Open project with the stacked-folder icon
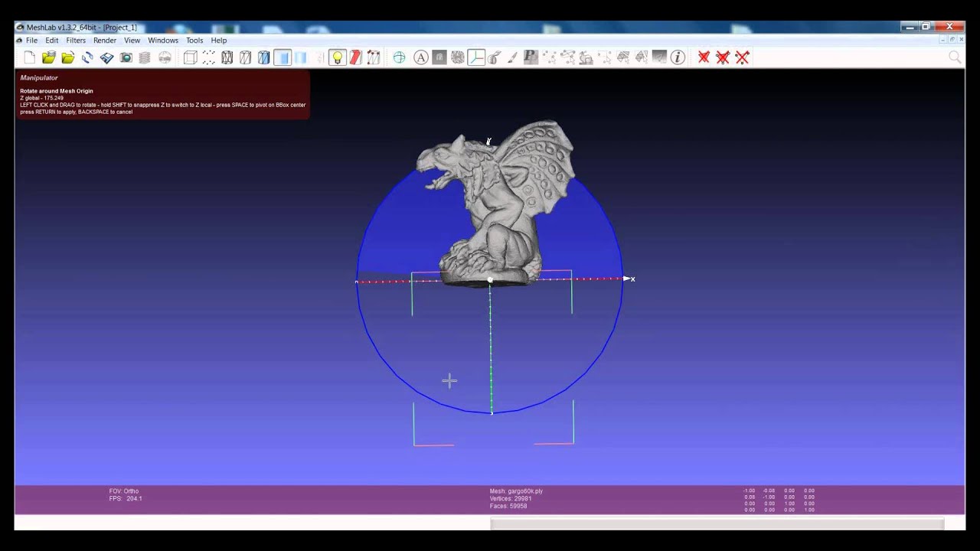Viewport: 980px width, 551px height. point(49,57)
